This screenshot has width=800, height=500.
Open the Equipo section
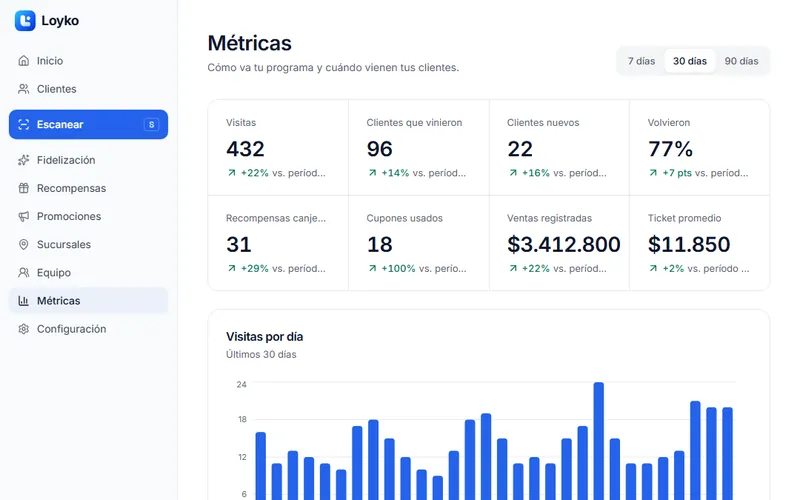tap(88, 272)
